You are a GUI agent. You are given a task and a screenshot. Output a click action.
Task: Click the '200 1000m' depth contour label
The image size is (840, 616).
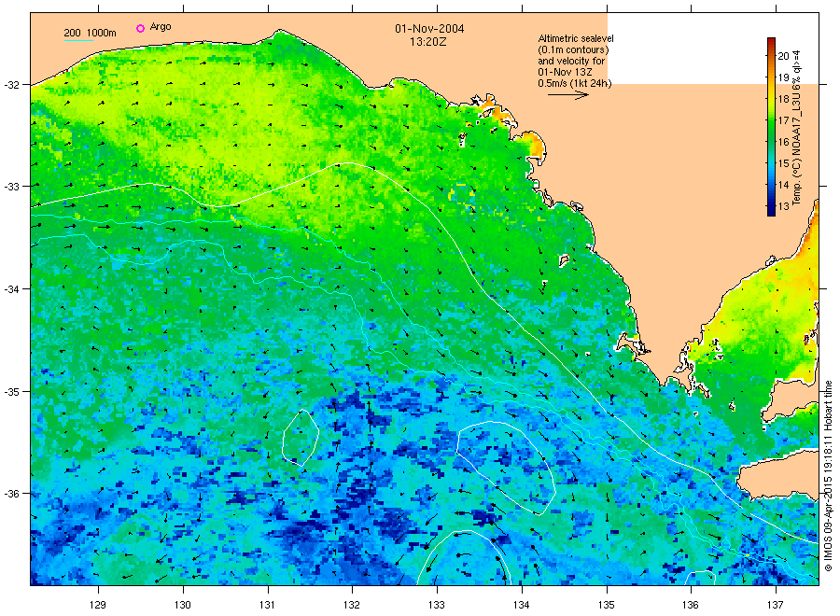pos(90,33)
